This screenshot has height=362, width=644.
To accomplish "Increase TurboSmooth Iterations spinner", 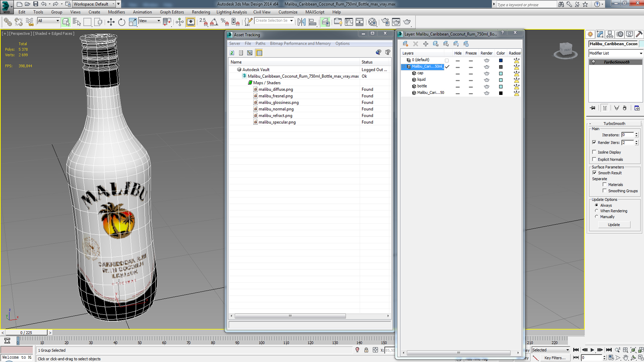I will (636, 133).
